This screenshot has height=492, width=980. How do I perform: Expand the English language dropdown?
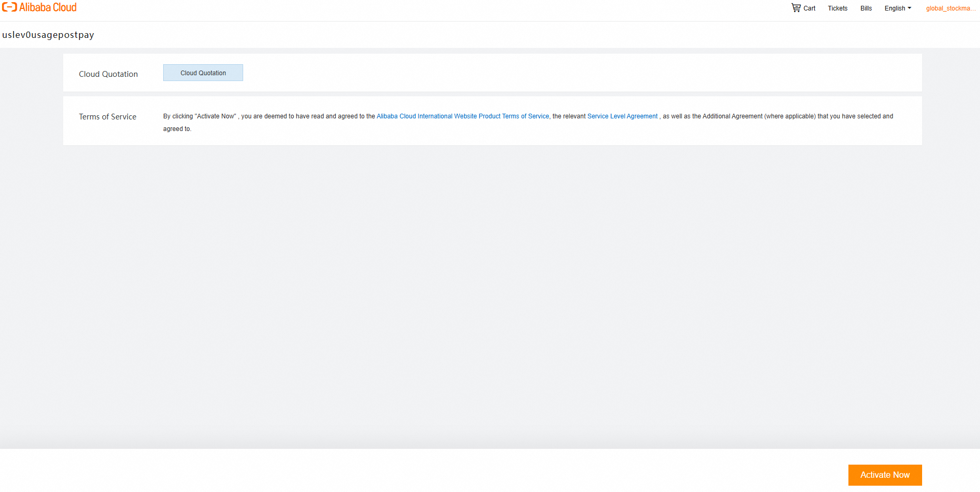coord(898,8)
